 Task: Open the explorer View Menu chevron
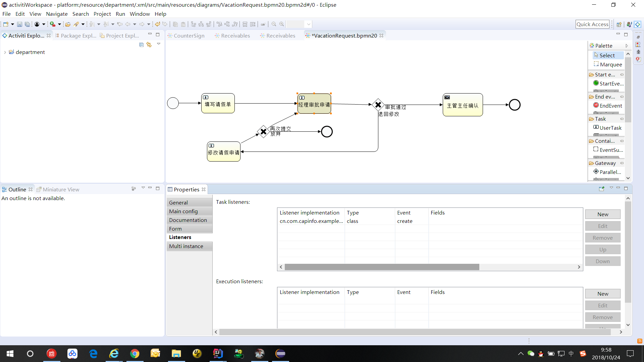[x=159, y=44]
